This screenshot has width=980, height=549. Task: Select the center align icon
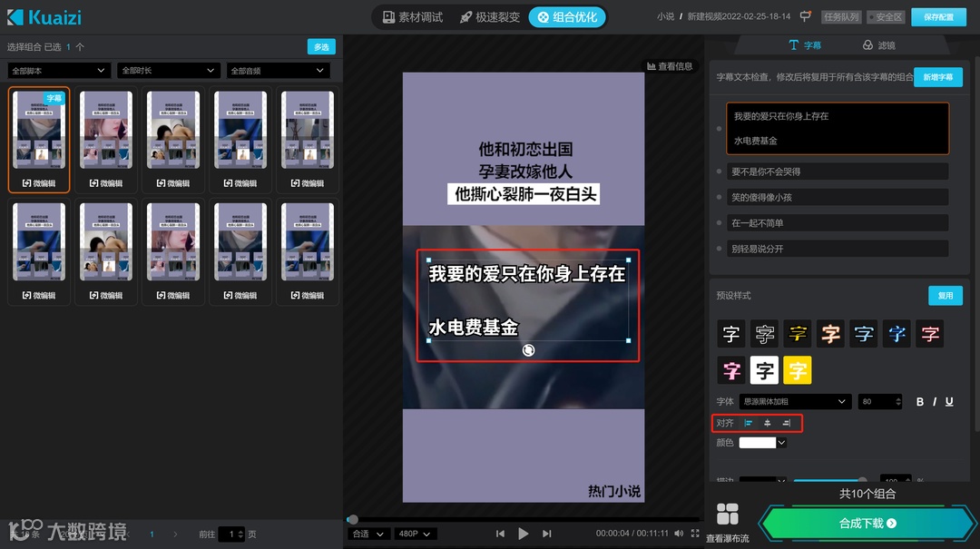767,423
